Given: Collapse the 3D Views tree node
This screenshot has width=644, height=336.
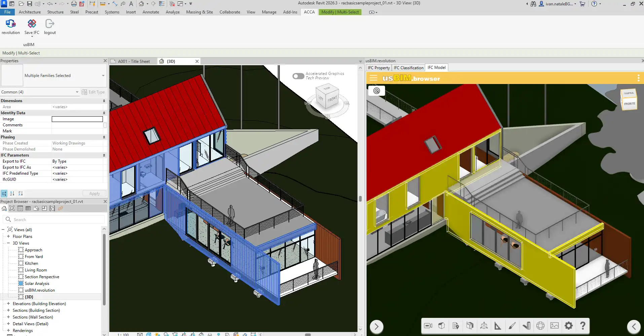Looking at the screenshot, I should point(8,243).
